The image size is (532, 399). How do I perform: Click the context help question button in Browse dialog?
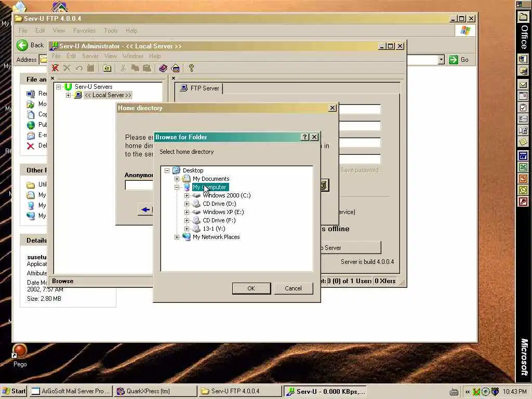[304, 137]
